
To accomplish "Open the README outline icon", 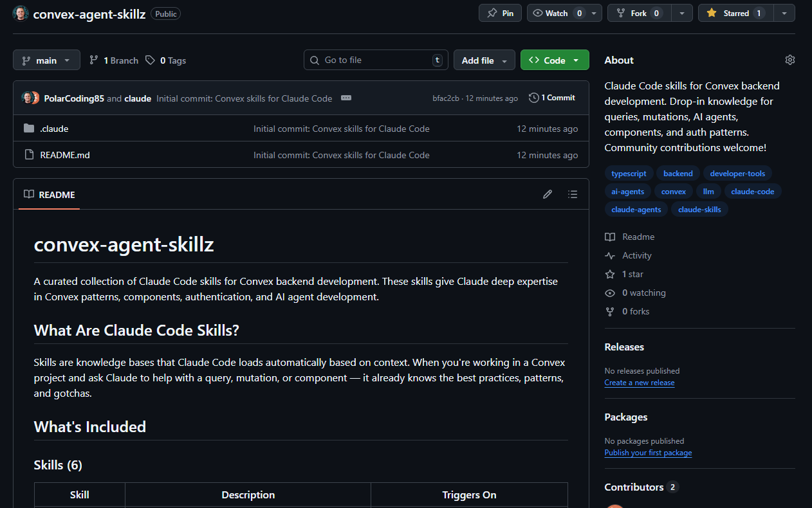I will (x=572, y=194).
